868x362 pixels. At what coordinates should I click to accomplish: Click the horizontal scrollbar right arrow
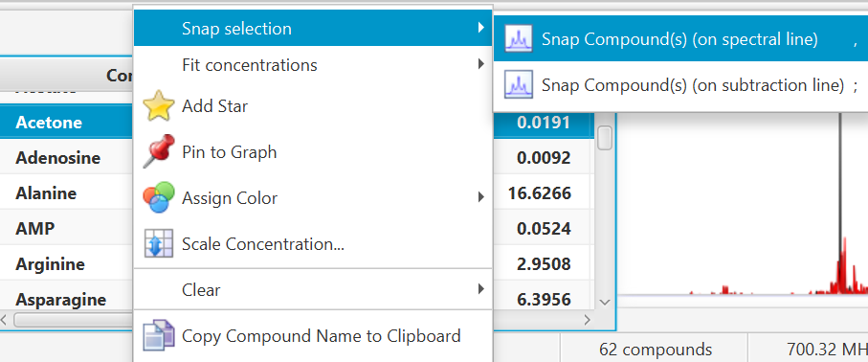tap(588, 319)
